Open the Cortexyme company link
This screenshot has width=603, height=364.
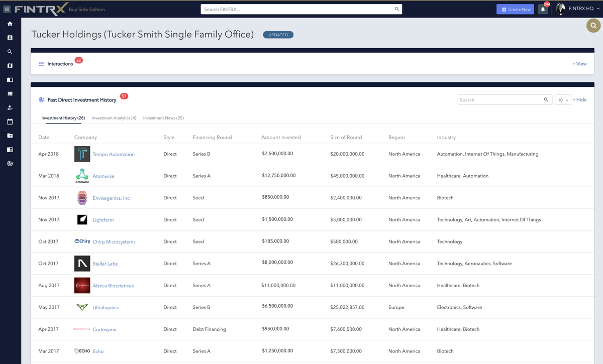(105, 329)
